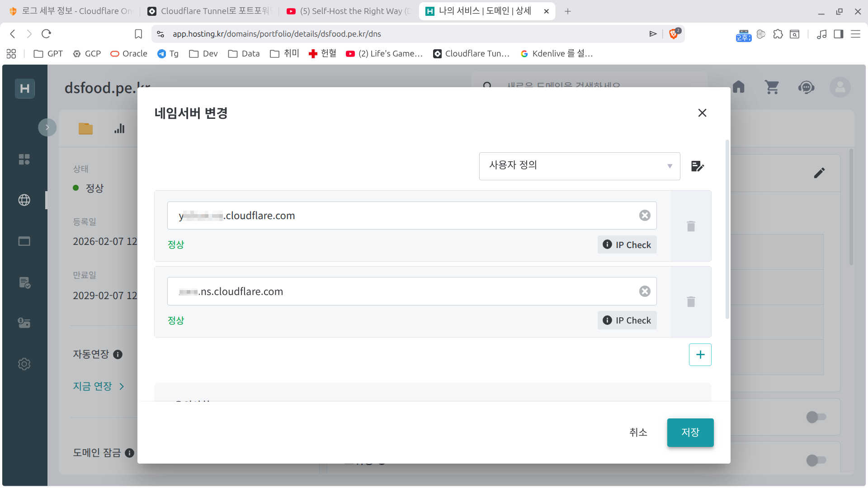Toggle the upper switch on right panel

(816, 417)
